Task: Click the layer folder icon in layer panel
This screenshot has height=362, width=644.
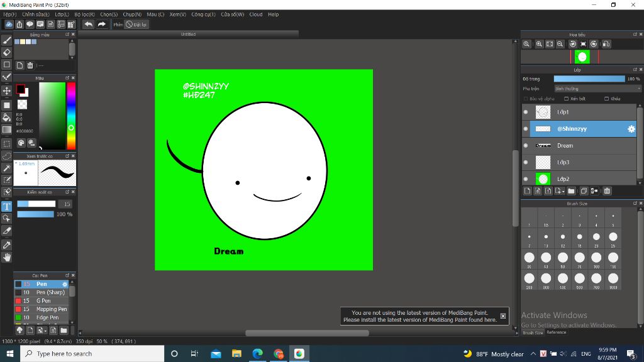Action: coord(571,191)
